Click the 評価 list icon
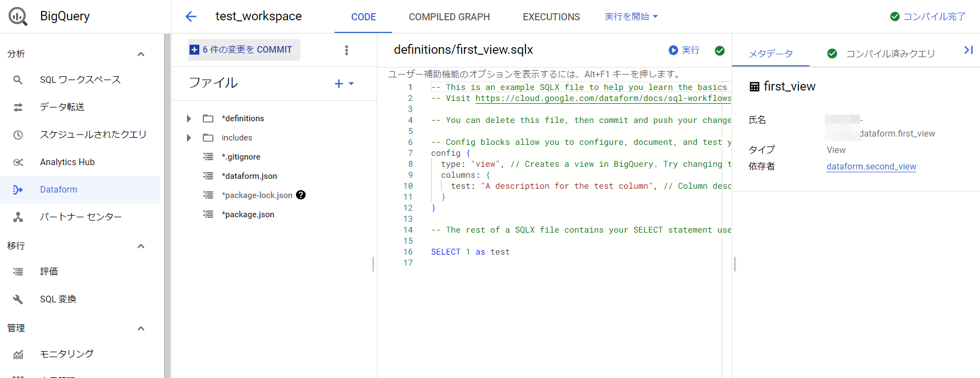 click(x=18, y=272)
